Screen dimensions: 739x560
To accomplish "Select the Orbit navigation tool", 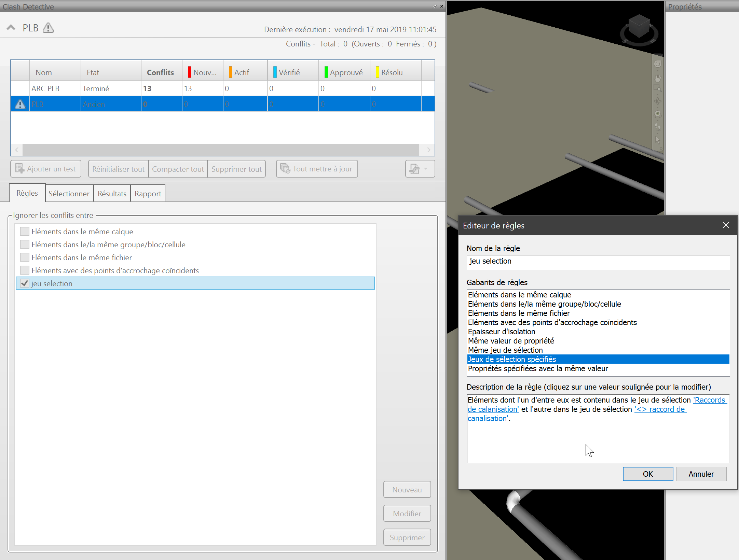I will click(x=658, y=101).
